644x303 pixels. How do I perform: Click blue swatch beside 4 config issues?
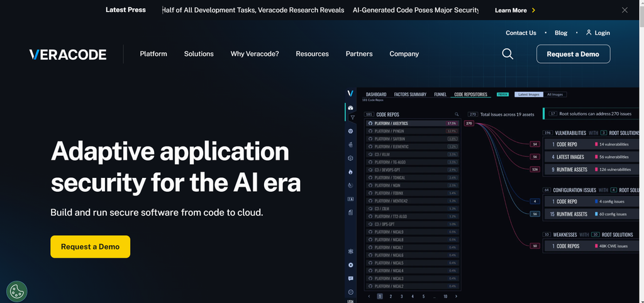(596, 202)
